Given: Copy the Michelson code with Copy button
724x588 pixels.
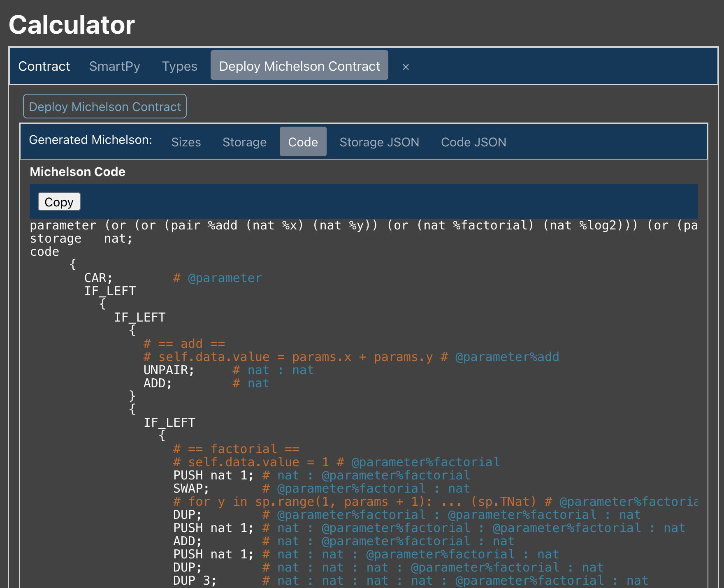Looking at the screenshot, I should point(59,202).
